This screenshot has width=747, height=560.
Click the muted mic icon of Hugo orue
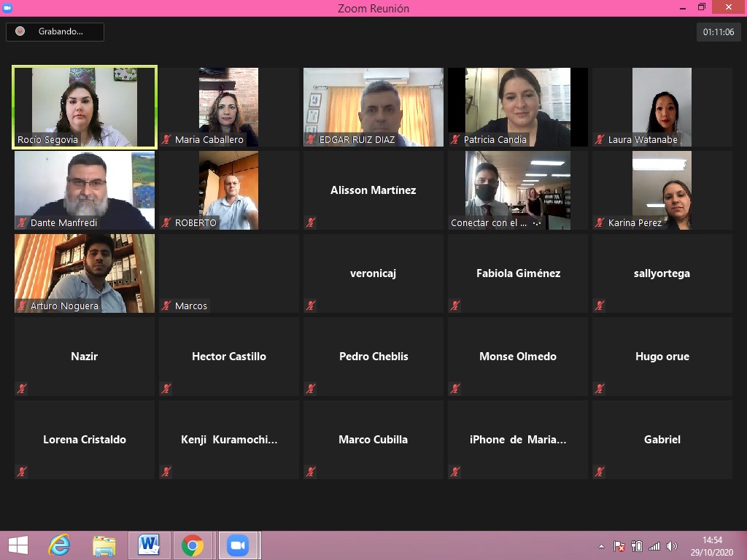600,389
